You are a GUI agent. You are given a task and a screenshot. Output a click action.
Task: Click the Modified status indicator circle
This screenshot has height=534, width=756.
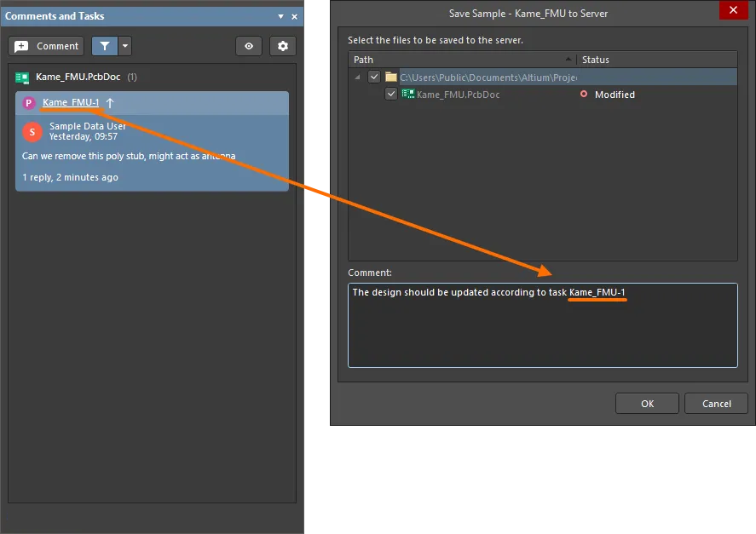pos(583,94)
